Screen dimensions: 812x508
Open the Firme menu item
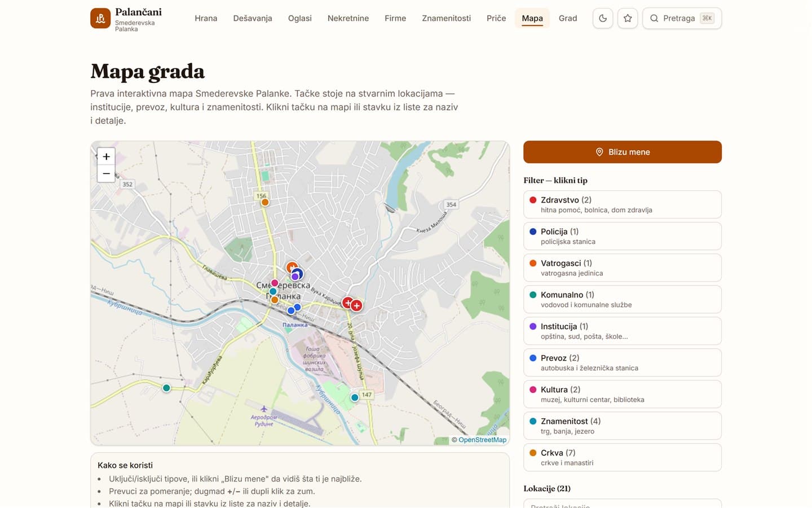pyautogui.click(x=395, y=18)
